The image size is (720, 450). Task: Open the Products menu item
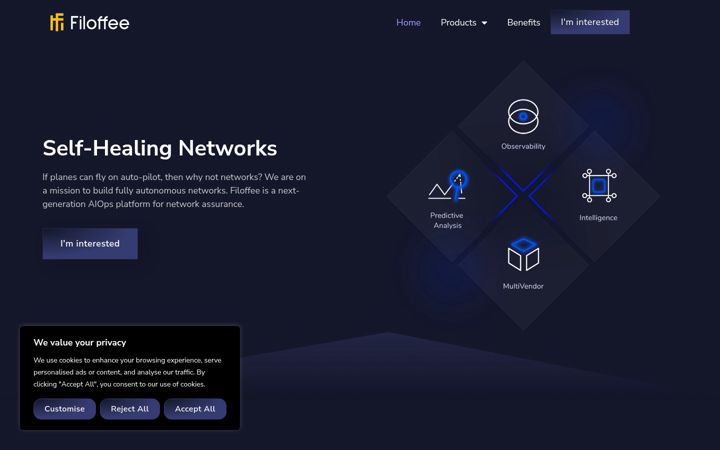pyautogui.click(x=458, y=22)
